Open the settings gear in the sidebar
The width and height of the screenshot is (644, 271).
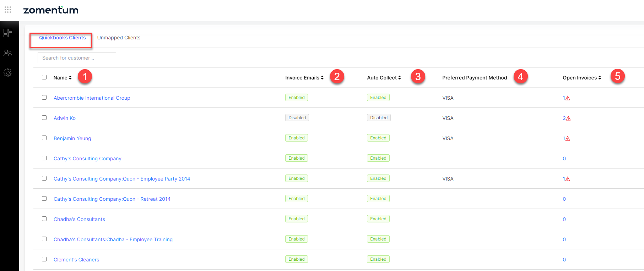8,73
